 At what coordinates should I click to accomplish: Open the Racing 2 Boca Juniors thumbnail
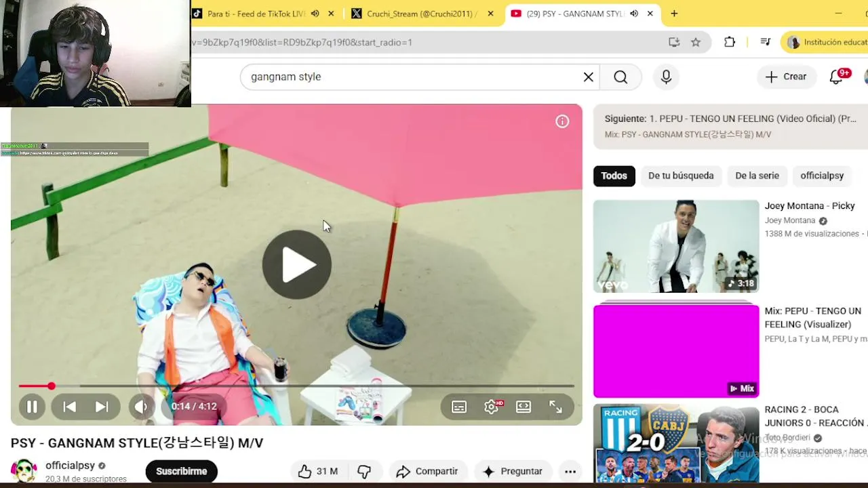point(676,443)
